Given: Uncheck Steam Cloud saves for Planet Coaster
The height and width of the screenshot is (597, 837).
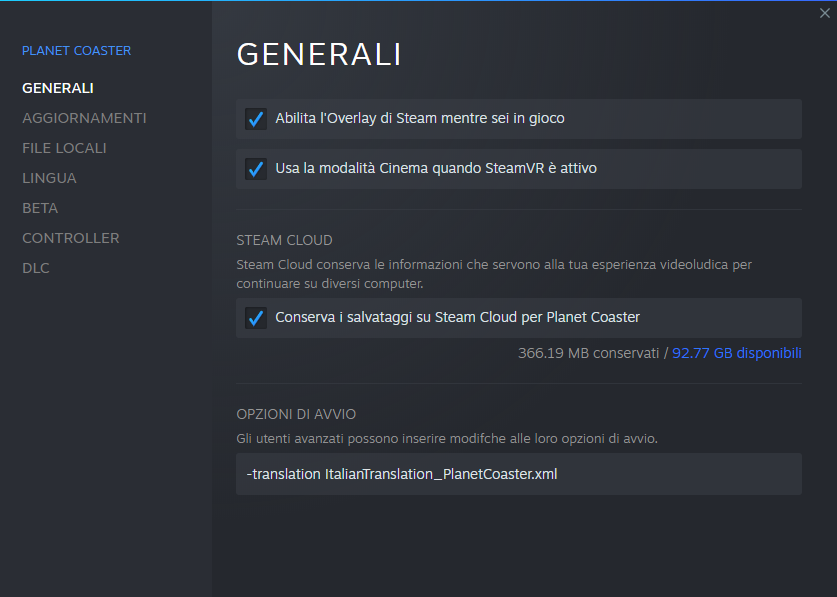Looking at the screenshot, I should pos(256,318).
